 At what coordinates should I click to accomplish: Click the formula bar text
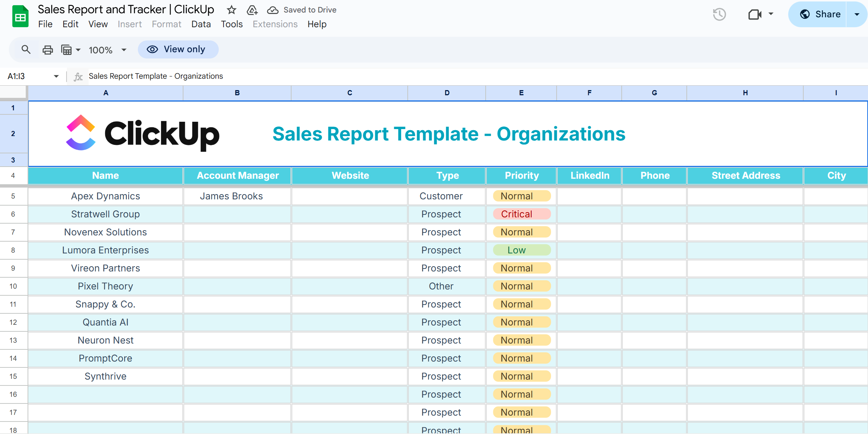[x=156, y=76]
